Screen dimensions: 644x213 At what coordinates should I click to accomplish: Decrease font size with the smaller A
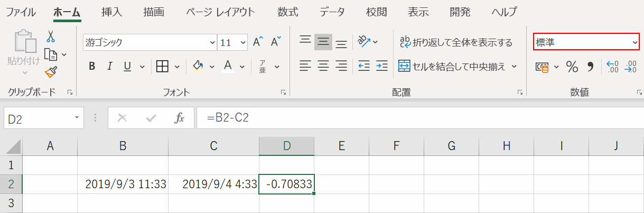tap(276, 42)
